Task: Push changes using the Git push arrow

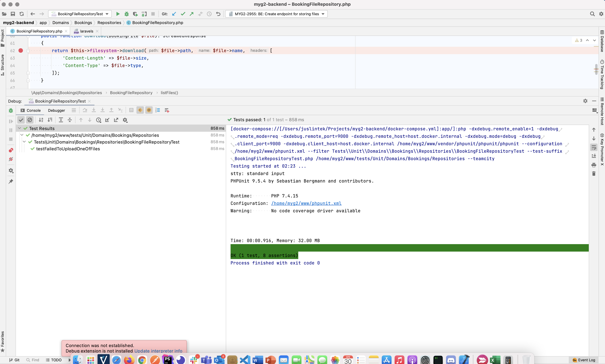Action: coord(191,14)
